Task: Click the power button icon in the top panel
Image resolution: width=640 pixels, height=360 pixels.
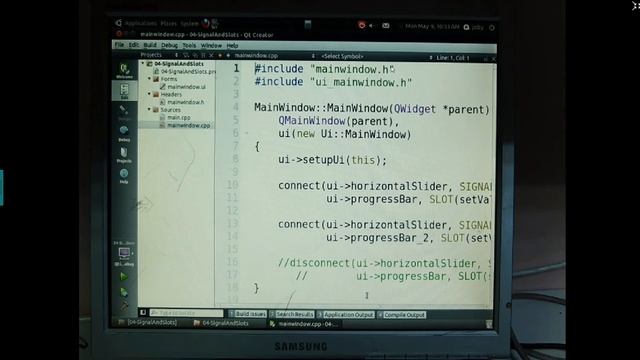Action: click(492, 28)
